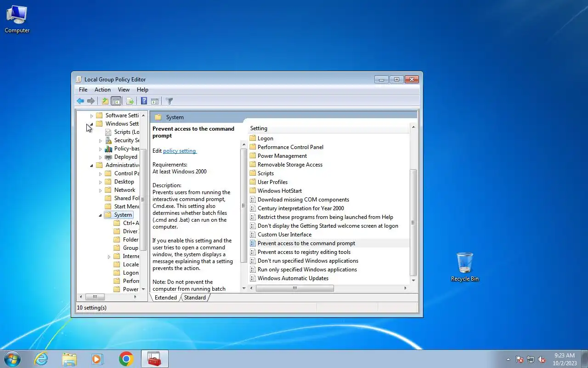588x368 pixels.
Task: Expand the Policy-based QoS tree node
Action: [100, 149]
